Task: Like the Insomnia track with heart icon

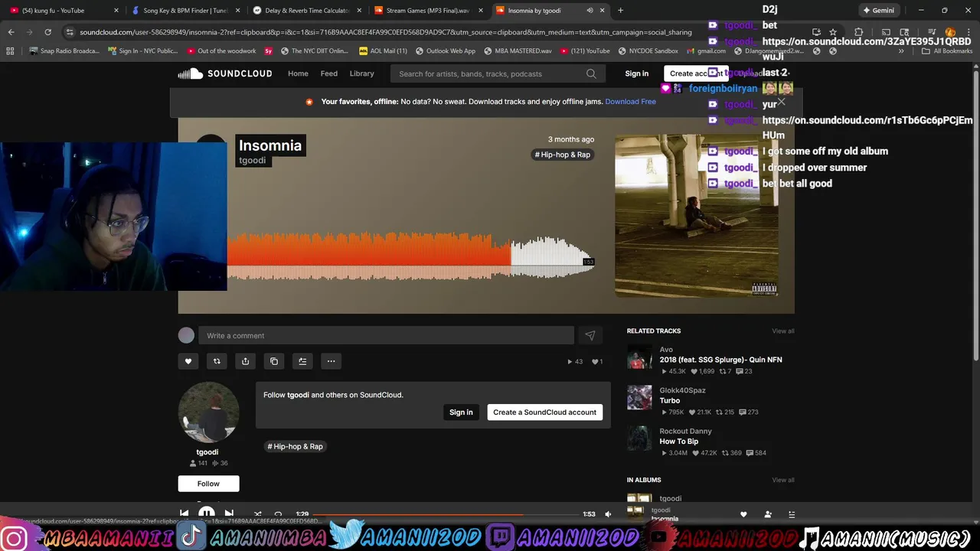Action: pos(188,361)
